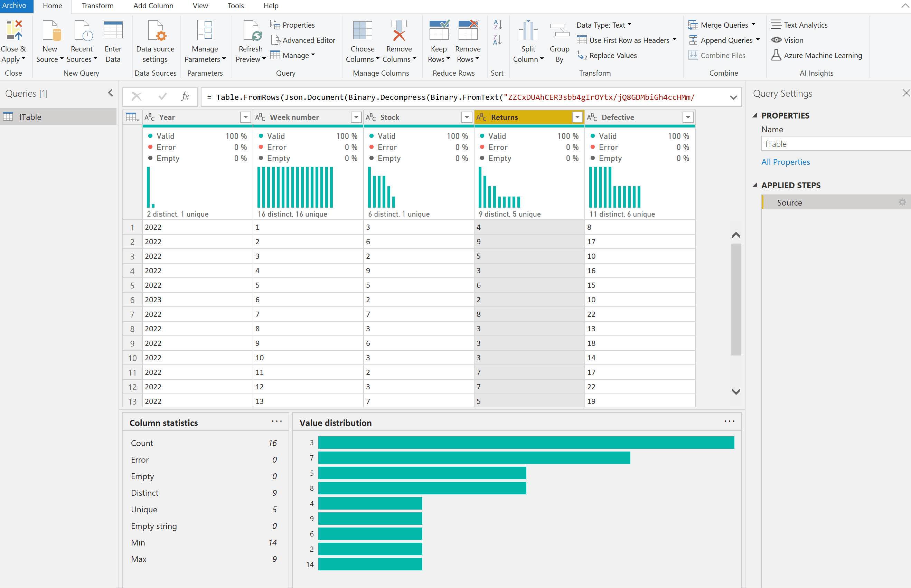Click the vertical scrollbar thumb of data preview
Image resolution: width=911 pixels, height=588 pixels.
pos(736,299)
